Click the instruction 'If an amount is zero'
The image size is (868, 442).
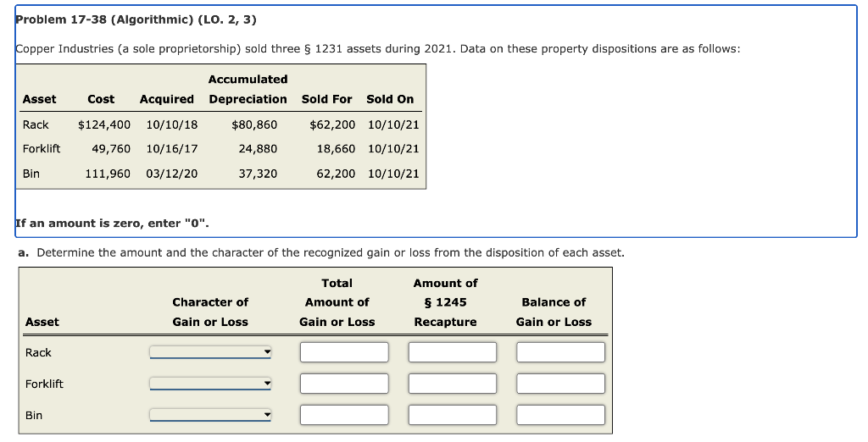click(113, 224)
